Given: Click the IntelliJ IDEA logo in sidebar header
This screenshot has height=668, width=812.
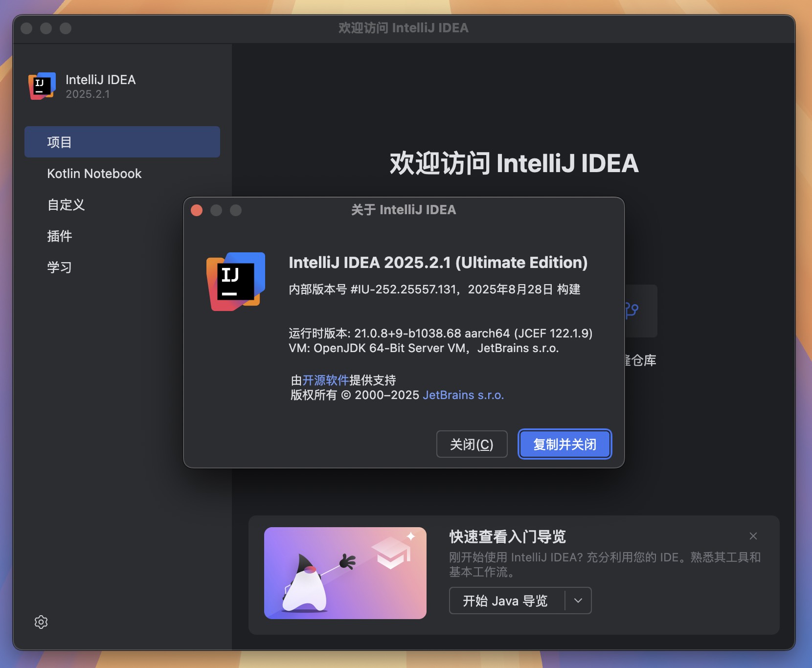Looking at the screenshot, I should coord(42,86).
